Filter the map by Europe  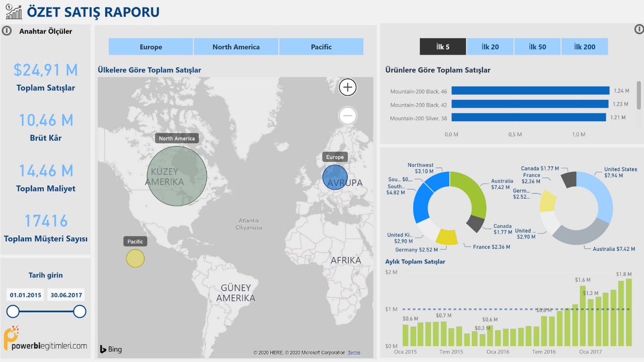[x=151, y=47]
